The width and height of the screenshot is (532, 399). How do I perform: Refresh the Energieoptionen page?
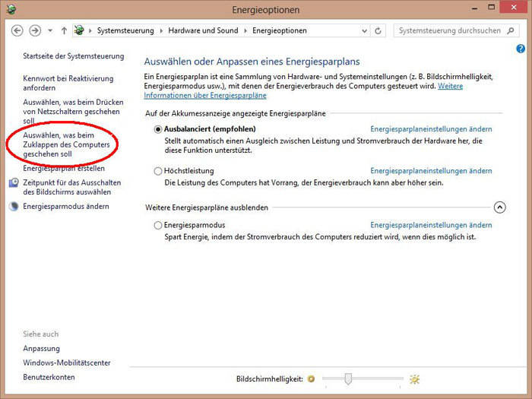pyautogui.click(x=378, y=31)
